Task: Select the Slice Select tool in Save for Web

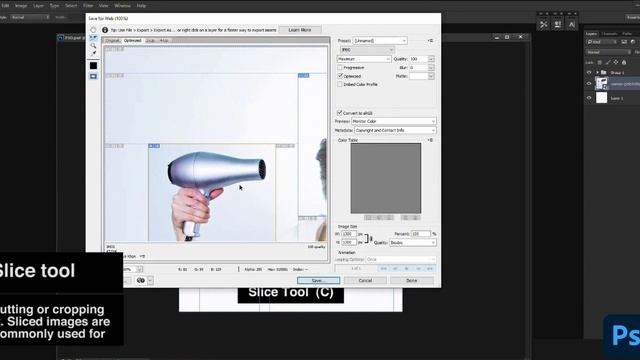Action: [93, 38]
